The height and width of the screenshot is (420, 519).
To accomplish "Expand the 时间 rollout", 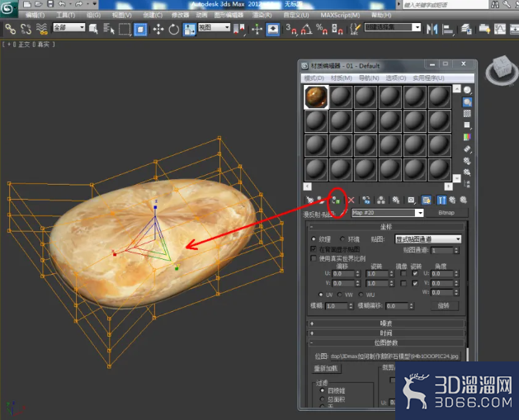I will pyautogui.click(x=386, y=333).
